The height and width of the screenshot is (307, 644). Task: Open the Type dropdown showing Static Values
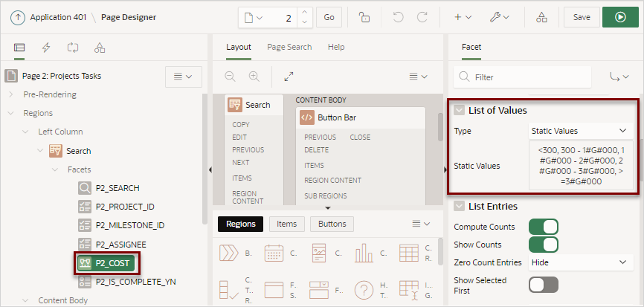[x=581, y=131]
